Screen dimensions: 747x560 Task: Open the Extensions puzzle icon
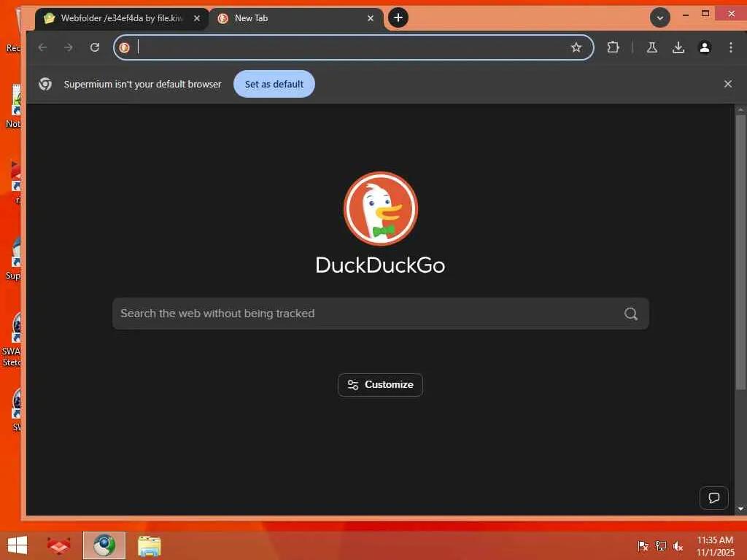point(613,47)
